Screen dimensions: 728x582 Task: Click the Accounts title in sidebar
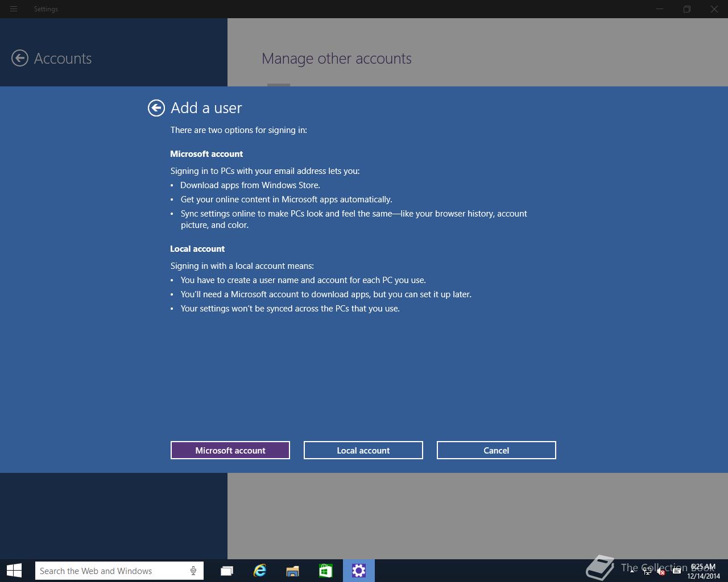tap(63, 59)
